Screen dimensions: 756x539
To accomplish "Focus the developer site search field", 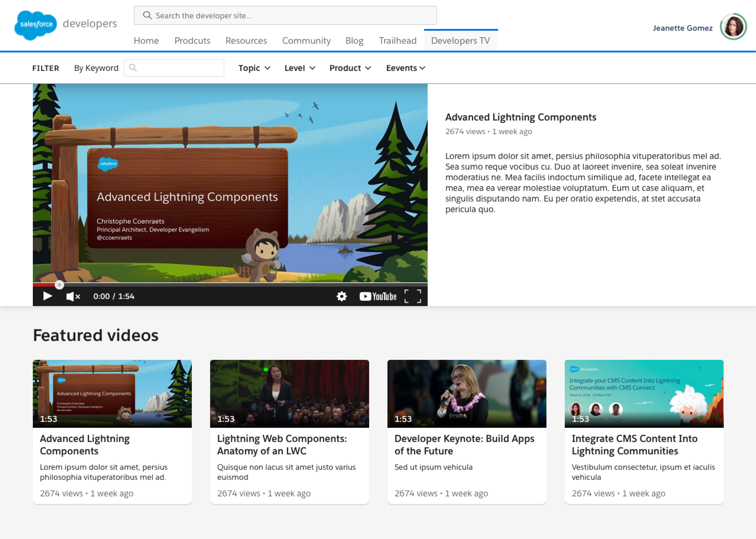I will click(285, 15).
